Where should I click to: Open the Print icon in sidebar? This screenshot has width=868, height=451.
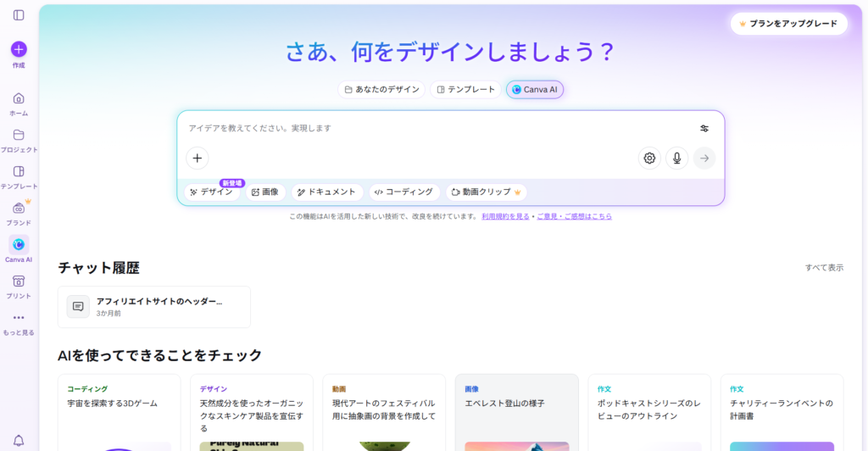tap(19, 281)
